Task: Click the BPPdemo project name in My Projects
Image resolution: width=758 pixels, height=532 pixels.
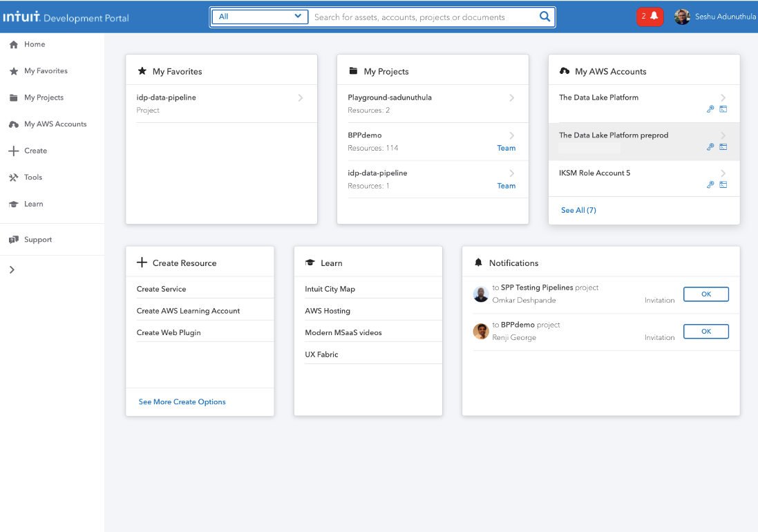Action: pyautogui.click(x=365, y=135)
